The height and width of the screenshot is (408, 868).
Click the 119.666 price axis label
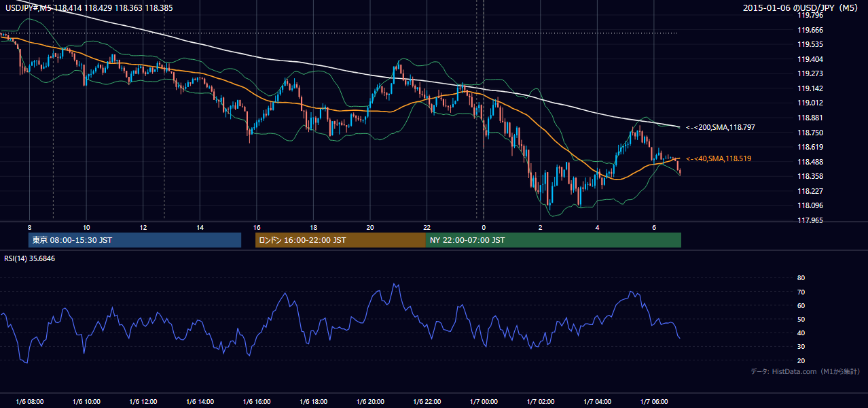coord(809,30)
